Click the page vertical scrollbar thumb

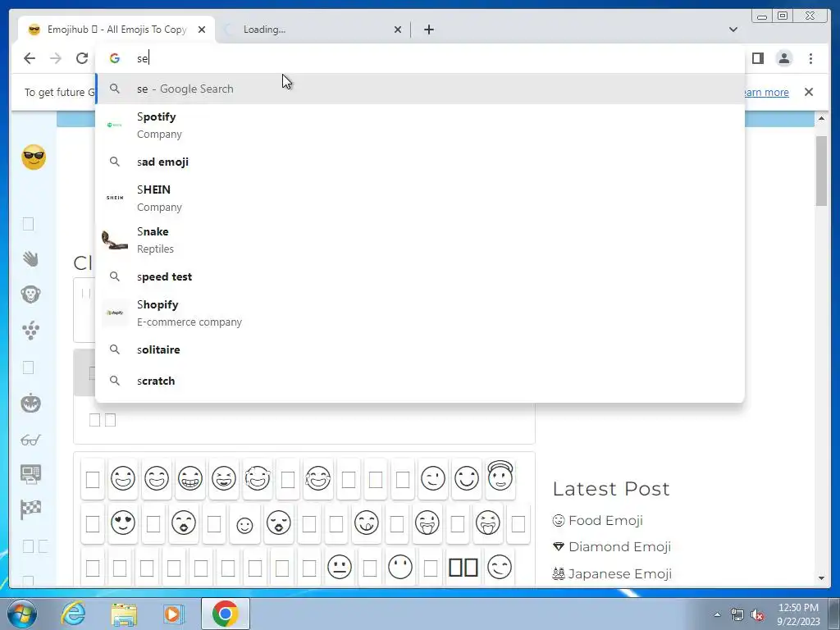[x=821, y=171]
